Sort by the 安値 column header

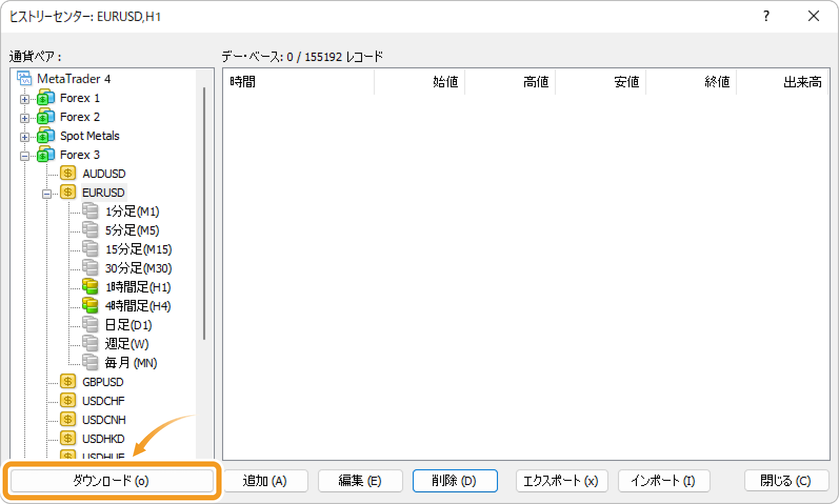[x=601, y=82]
